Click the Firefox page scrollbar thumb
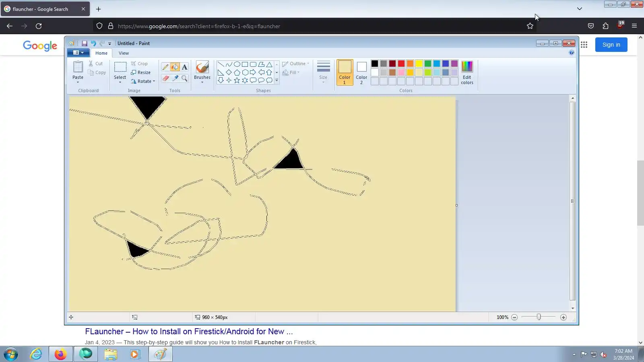The height and width of the screenshot is (362, 644). (x=640, y=193)
